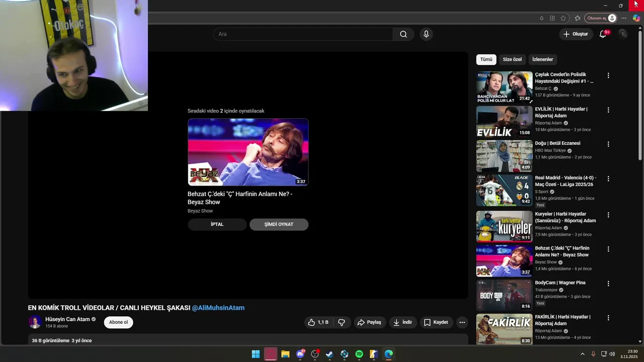Open Real Madrid - Valencia match thumbnail
This screenshot has height=362, width=644.
[x=504, y=191]
